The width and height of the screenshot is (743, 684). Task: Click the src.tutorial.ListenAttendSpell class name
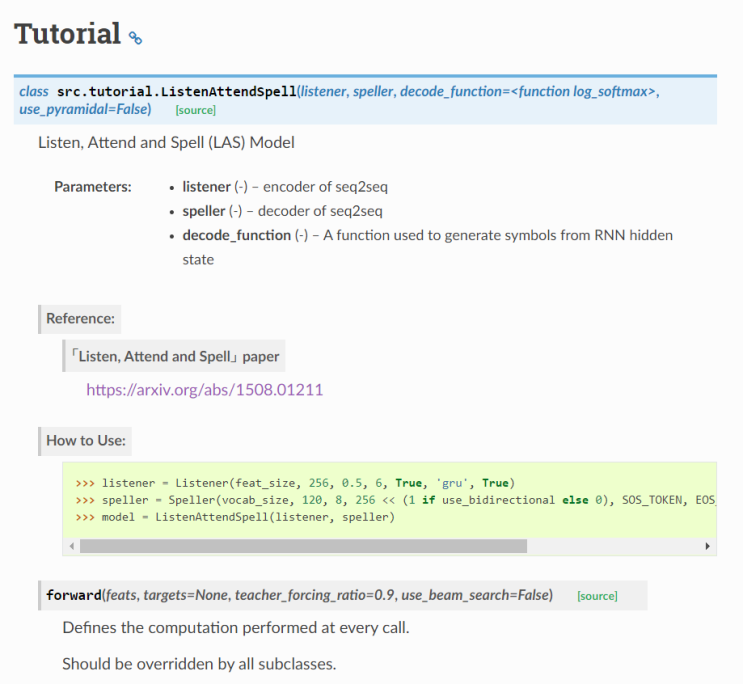[x=176, y=91]
